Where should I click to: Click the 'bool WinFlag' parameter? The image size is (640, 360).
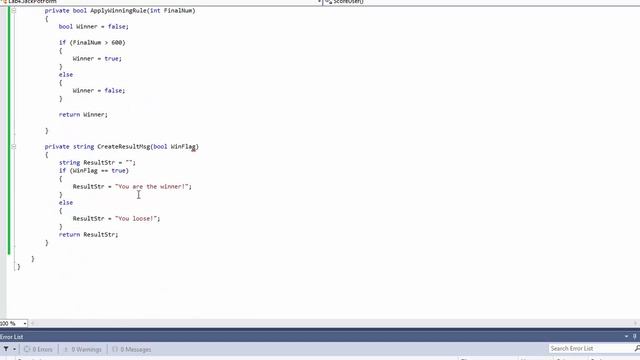(x=174, y=147)
